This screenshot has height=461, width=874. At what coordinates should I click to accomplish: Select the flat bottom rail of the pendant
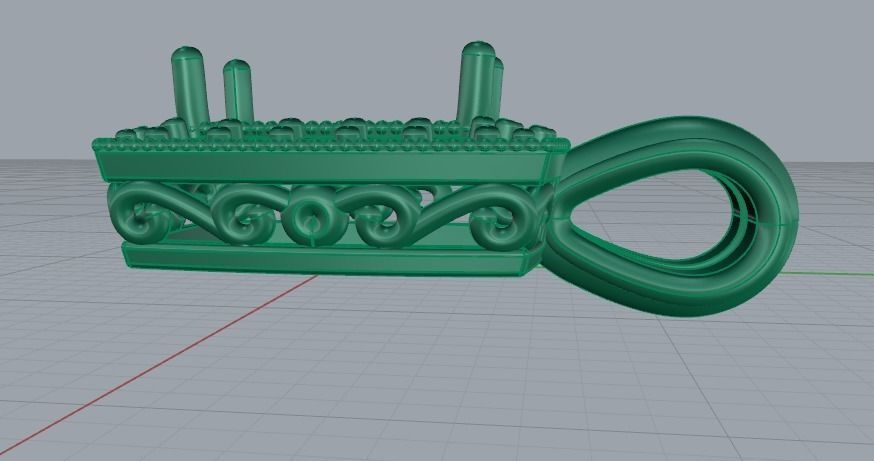(x=329, y=261)
